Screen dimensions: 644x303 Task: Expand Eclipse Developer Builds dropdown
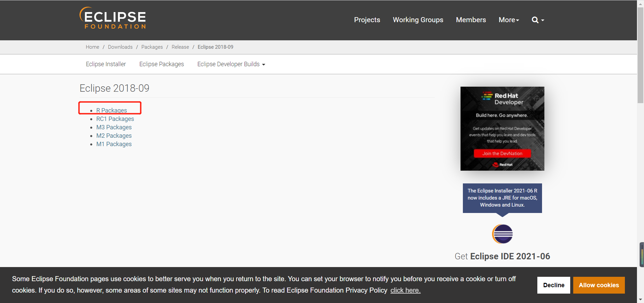pyautogui.click(x=231, y=64)
